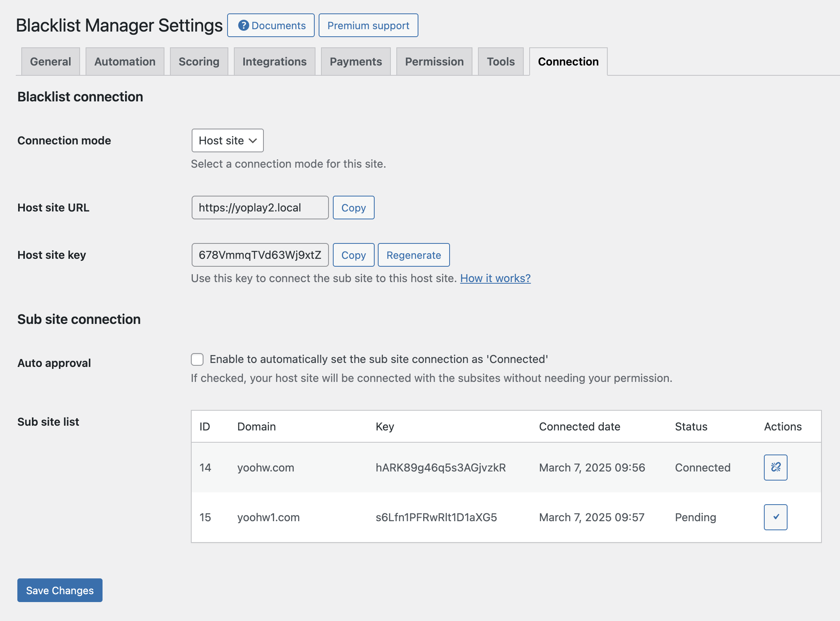Open Documents with the question-mark icon

point(271,25)
